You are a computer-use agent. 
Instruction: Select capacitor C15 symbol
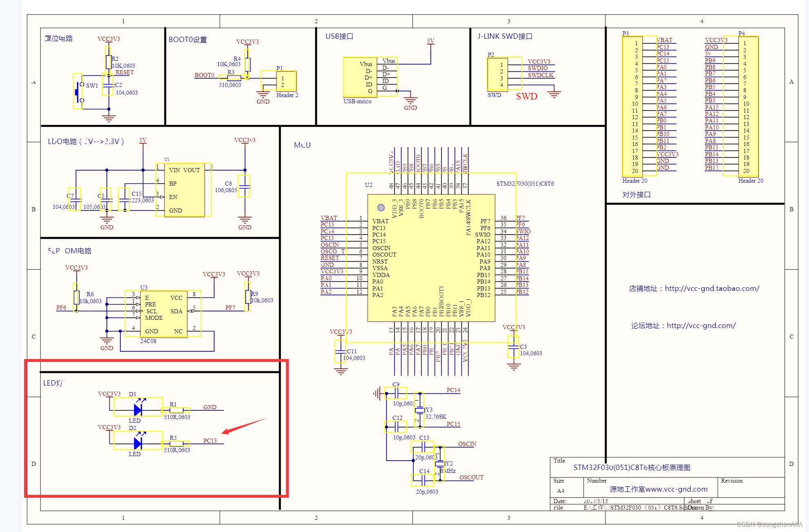click(x=124, y=199)
